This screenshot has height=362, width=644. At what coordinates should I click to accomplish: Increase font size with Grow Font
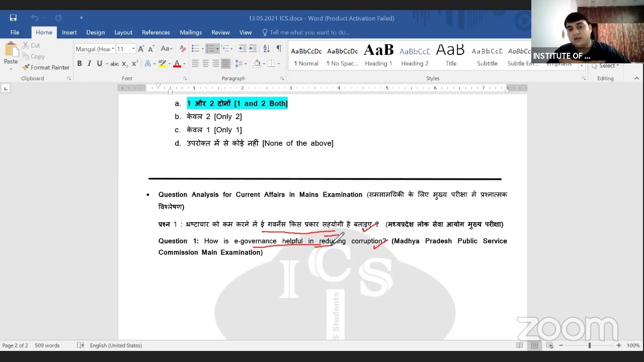141,49
